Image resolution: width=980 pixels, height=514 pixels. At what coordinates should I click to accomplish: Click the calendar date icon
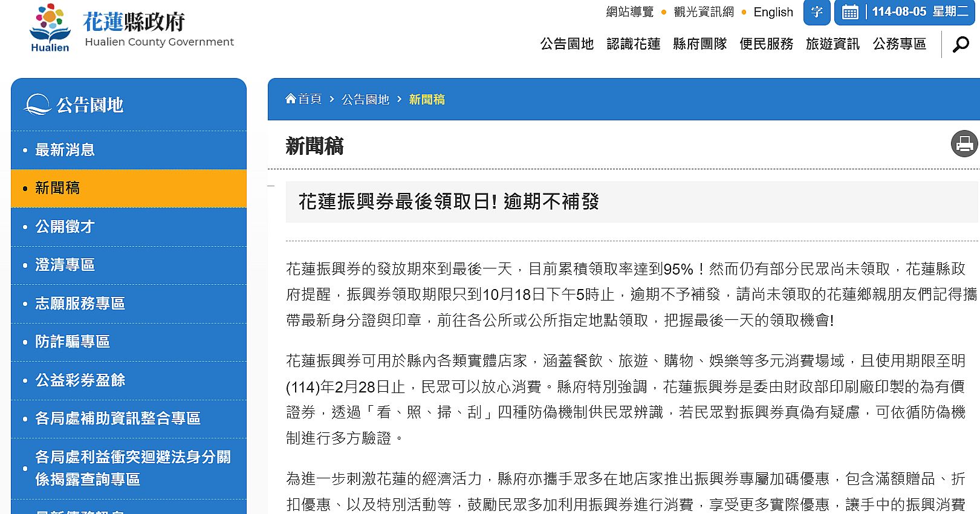(x=850, y=12)
